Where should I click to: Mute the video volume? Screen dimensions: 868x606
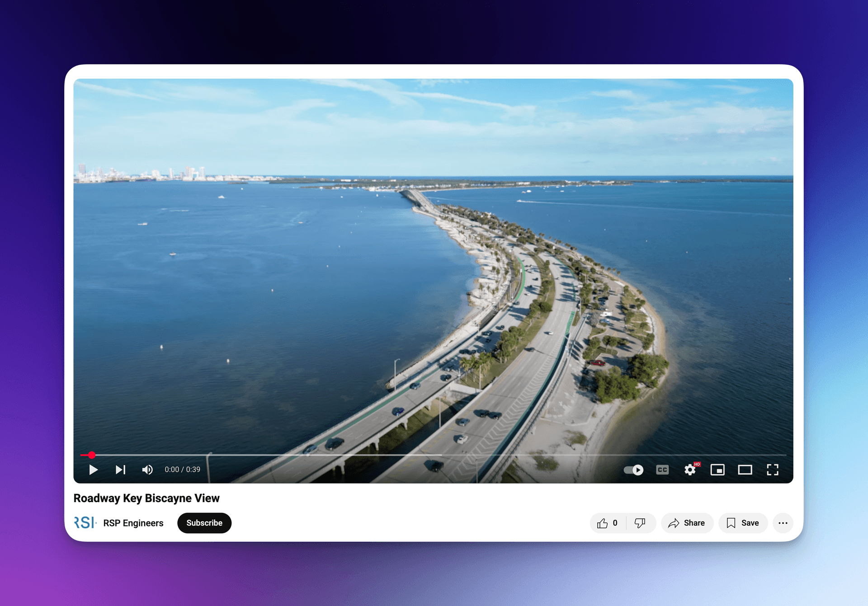pos(147,470)
